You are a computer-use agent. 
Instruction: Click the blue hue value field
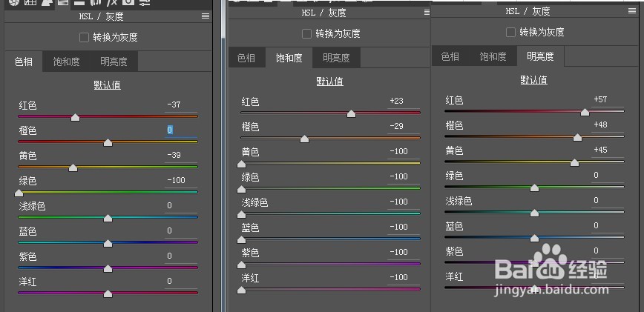[181, 230]
